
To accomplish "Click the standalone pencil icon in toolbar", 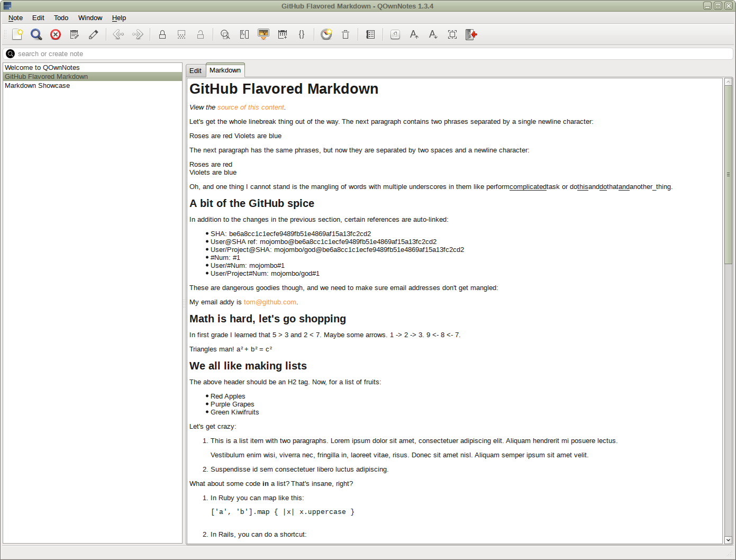I will click(x=94, y=34).
